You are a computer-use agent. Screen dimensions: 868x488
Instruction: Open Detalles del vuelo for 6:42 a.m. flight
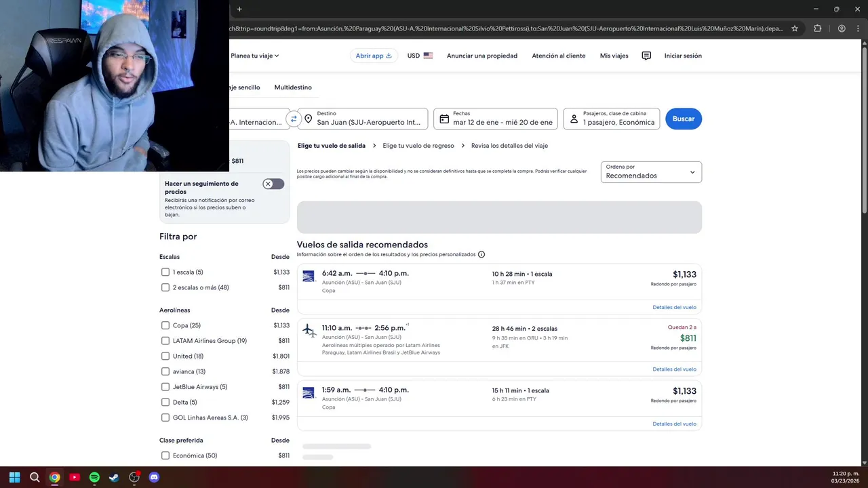pyautogui.click(x=674, y=307)
